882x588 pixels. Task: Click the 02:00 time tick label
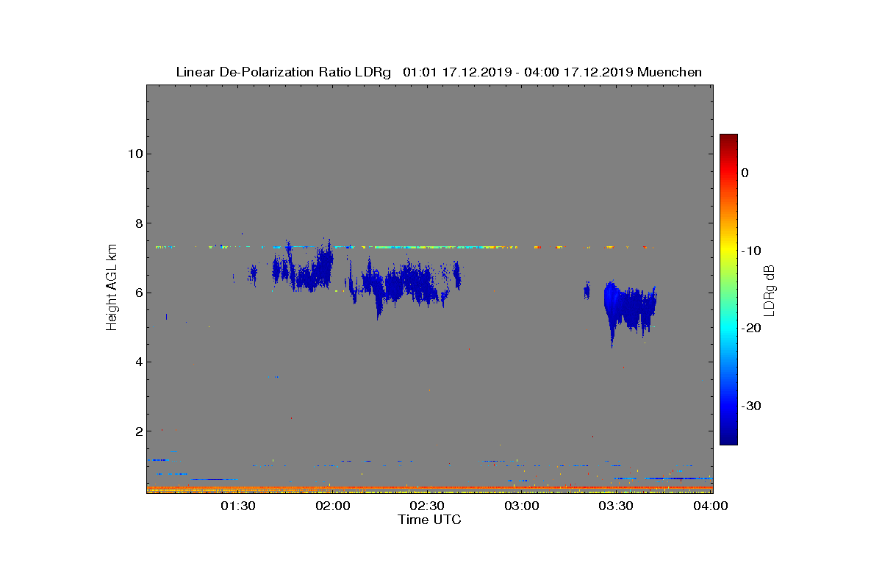[333, 506]
